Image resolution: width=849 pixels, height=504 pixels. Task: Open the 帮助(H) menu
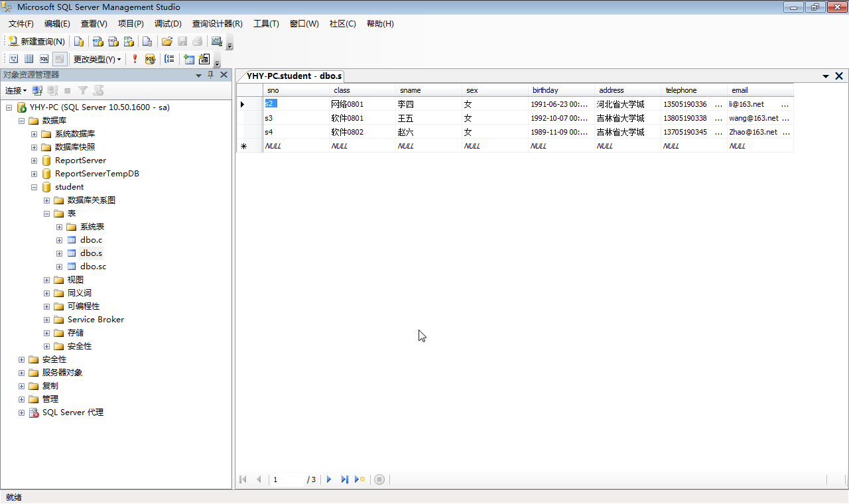(x=380, y=24)
